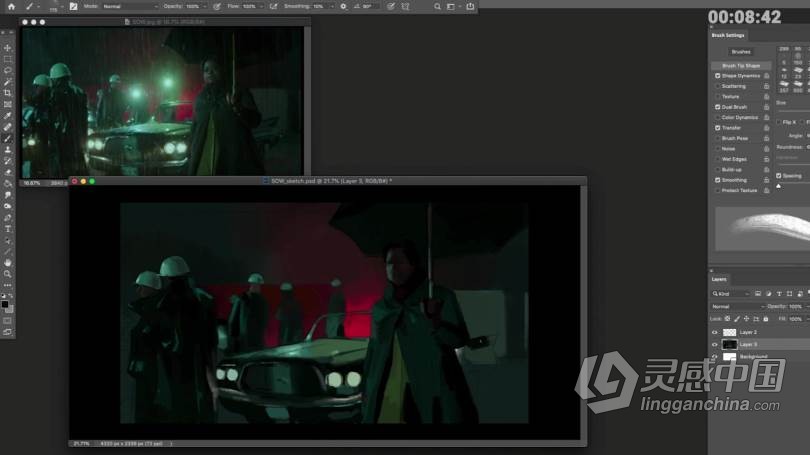810x455 pixels.
Task: Toggle the Smoothing checkbox in Brush Settings
Action: [x=718, y=180]
